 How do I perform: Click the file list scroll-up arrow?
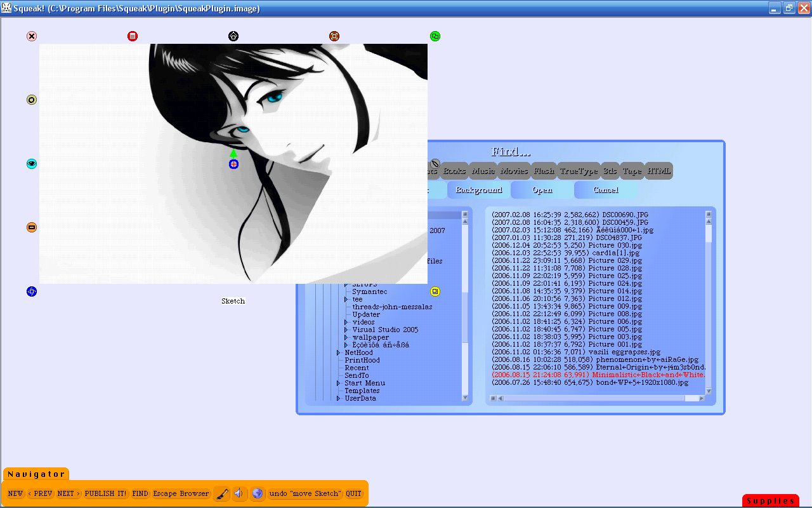709,222
